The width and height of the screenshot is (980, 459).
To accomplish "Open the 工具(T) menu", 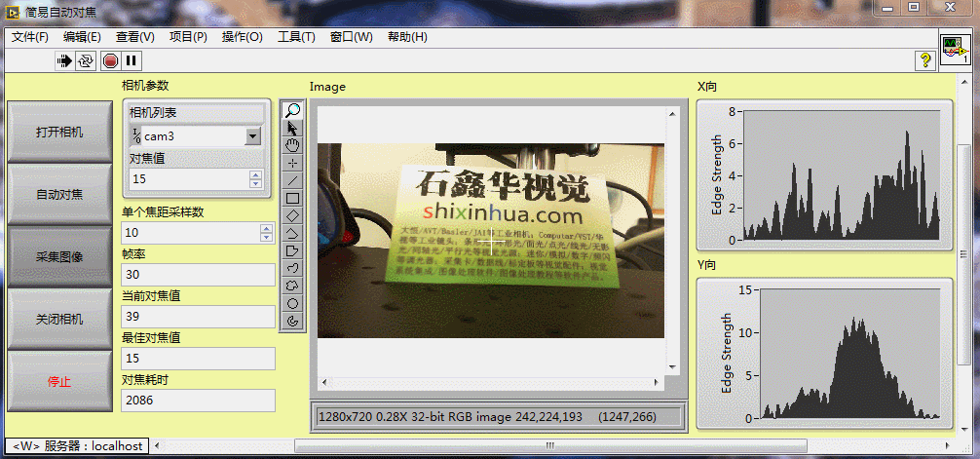I will 296,37.
